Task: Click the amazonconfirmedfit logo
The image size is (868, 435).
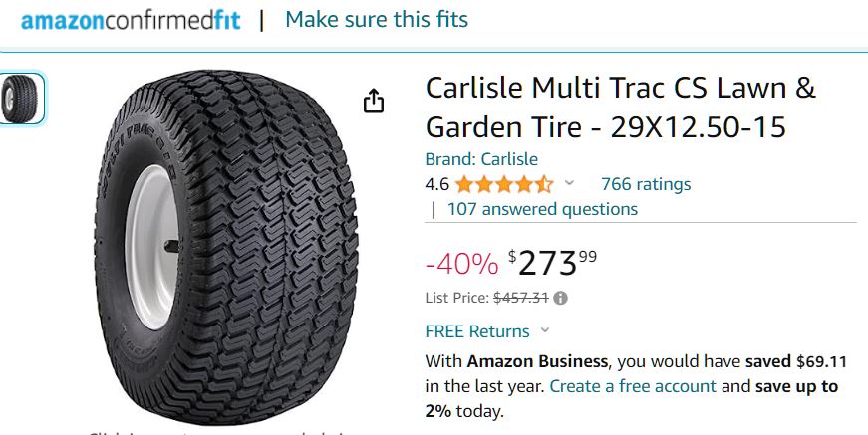Action: (131, 20)
